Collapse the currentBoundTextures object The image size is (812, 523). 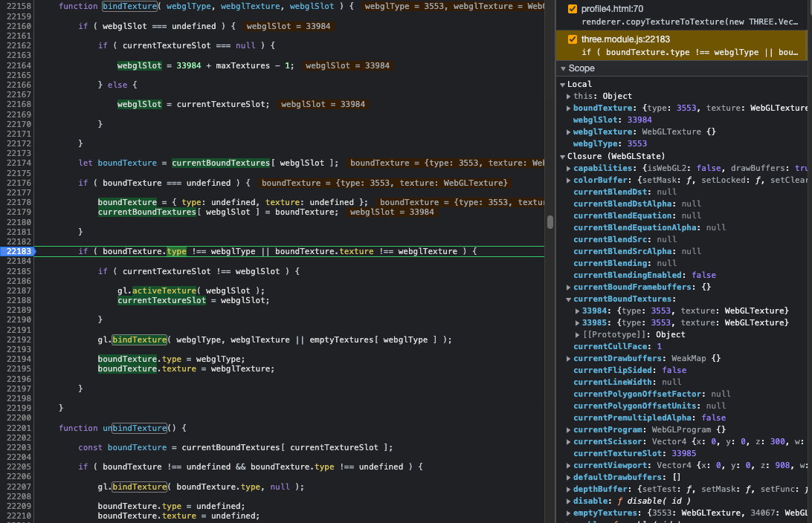point(570,299)
